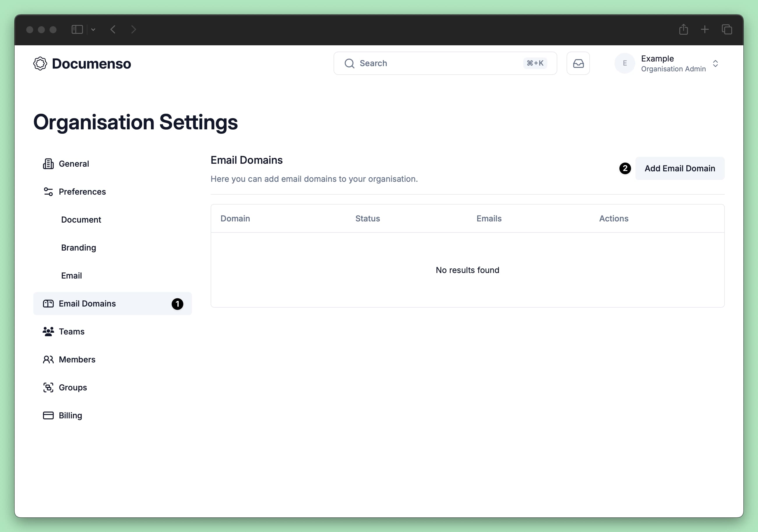
Task: Click the Email settings subsection
Action: pos(72,275)
